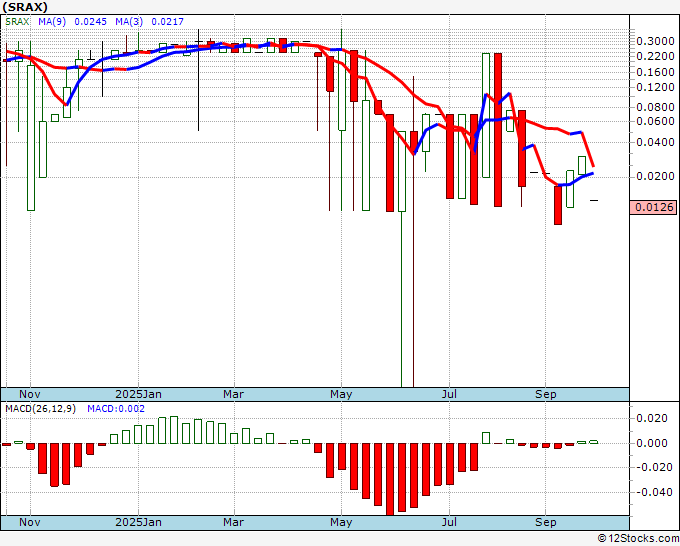Click the MACD:0.002 value label
This screenshot has width=680, height=546.
click(116, 409)
